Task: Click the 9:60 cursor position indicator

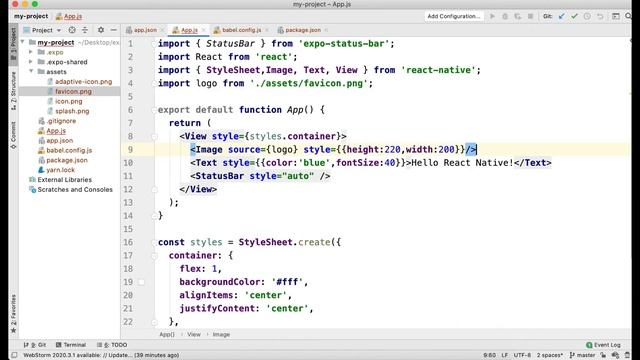Action: (489, 355)
